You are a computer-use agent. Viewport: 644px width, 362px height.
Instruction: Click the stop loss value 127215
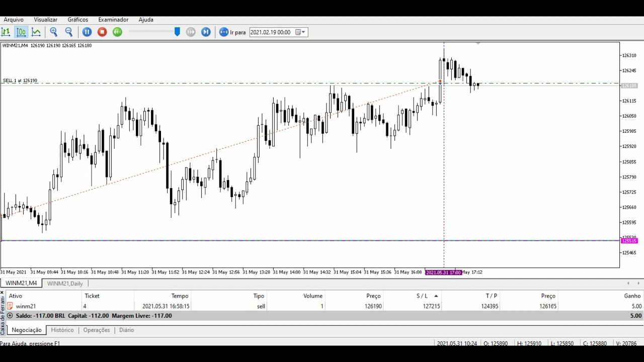coord(431,306)
